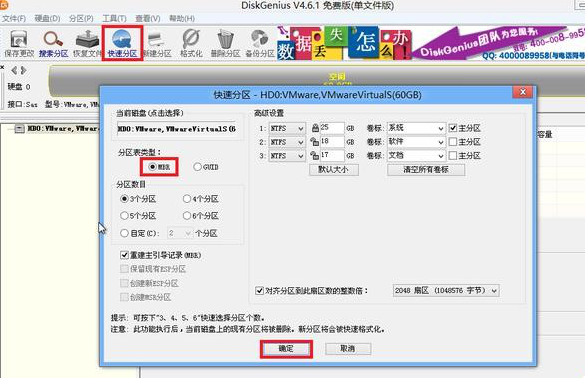Toggle primary partition (主分区) checkbox for row 1
The height and width of the screenshot is (378, 585).
pos(453,128)
